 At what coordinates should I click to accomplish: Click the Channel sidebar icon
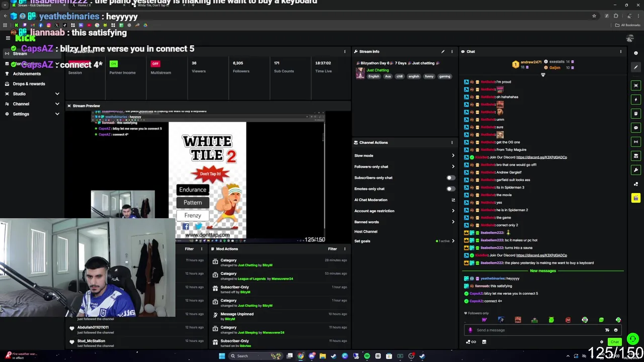click(7, 104)
